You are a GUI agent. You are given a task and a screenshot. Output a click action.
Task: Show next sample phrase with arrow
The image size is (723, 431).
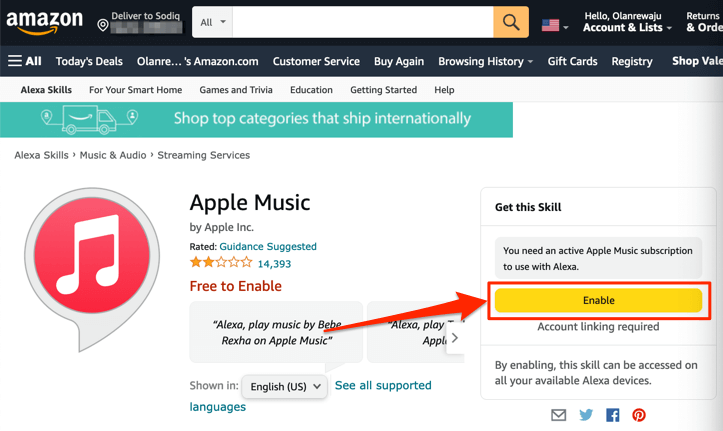454,338
